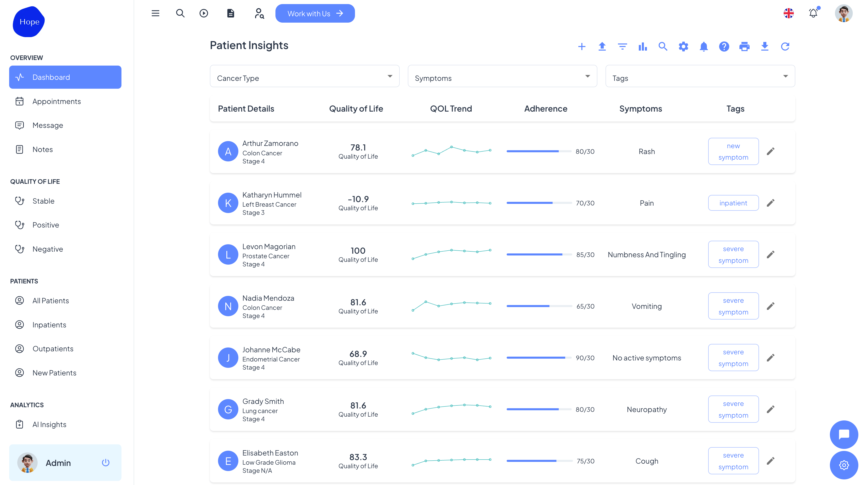Open the floating settings gear button

(x=844, y=465)
